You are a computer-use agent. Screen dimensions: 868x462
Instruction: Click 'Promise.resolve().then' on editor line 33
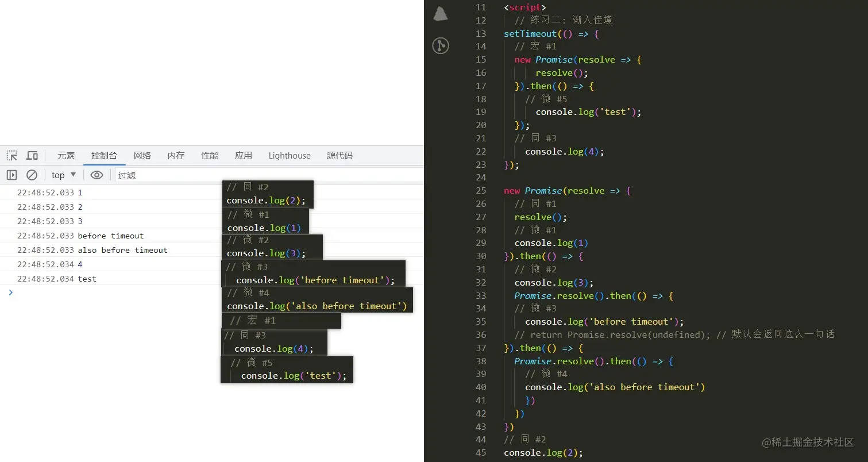point(573,296)
